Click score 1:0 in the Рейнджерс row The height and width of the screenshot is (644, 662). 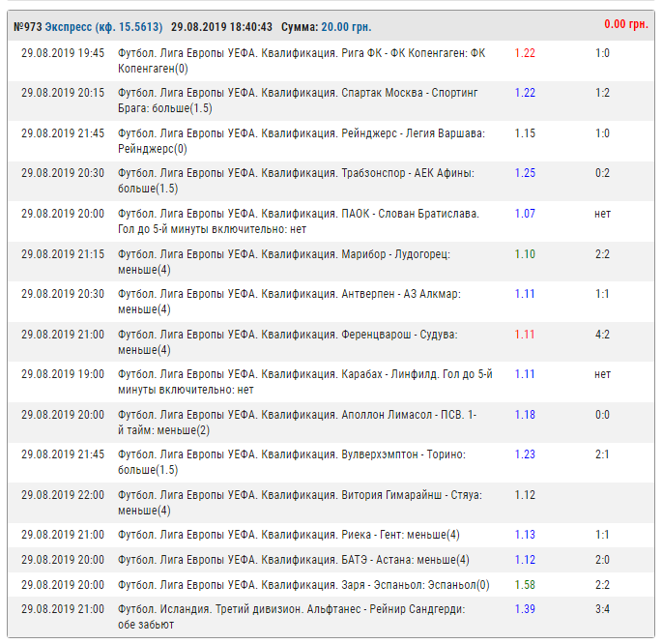coord(602,133)
